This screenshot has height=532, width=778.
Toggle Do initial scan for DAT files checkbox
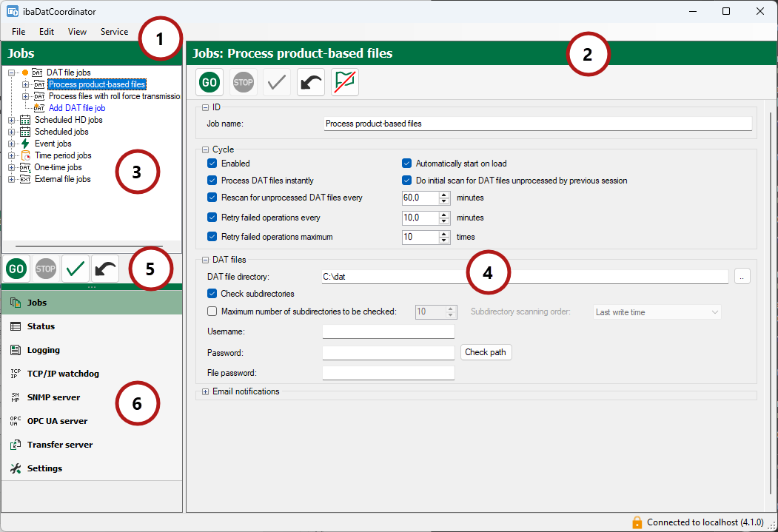[407, 181]
